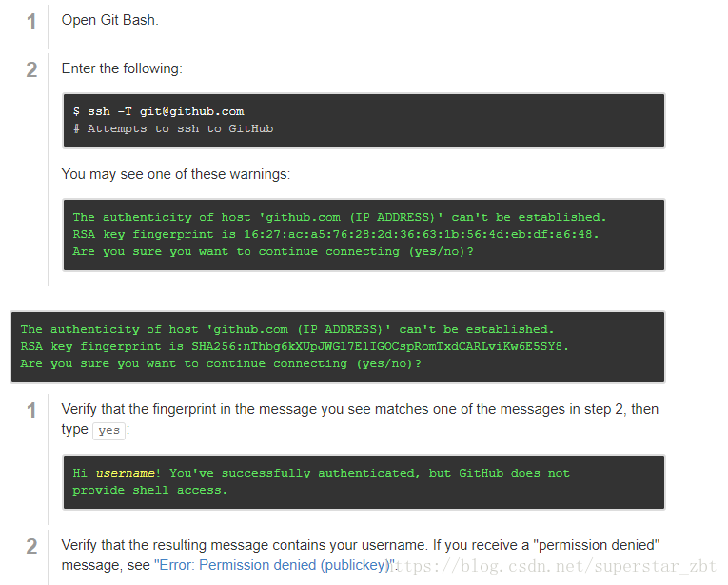Viewport: 728px width, 585px height.
Task: Click the "Hi username!" success message line
Action: pos(321,473)
